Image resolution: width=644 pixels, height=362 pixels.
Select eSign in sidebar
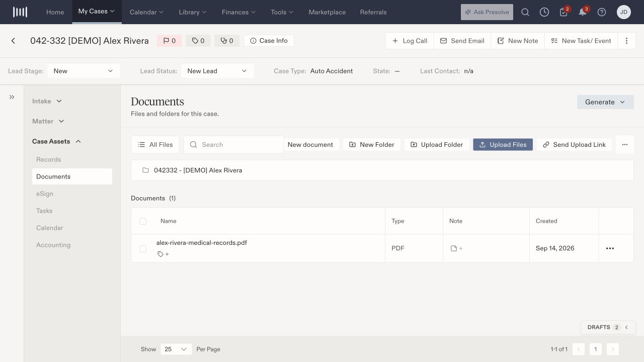(72, 194)
